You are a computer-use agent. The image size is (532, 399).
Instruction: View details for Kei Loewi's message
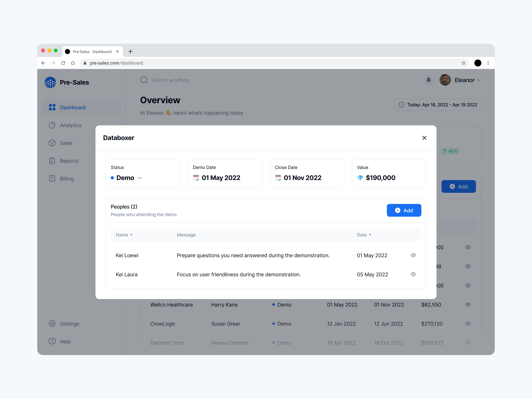point(413,255)
